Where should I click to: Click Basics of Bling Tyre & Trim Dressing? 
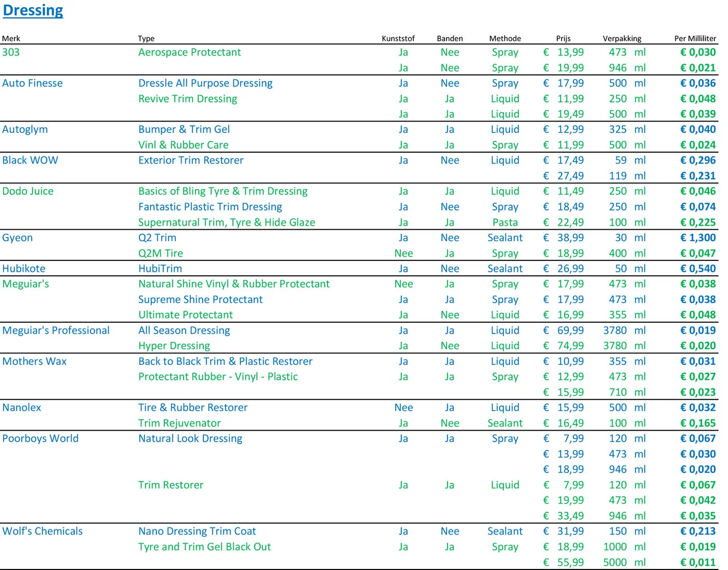(x=223, y=191)
